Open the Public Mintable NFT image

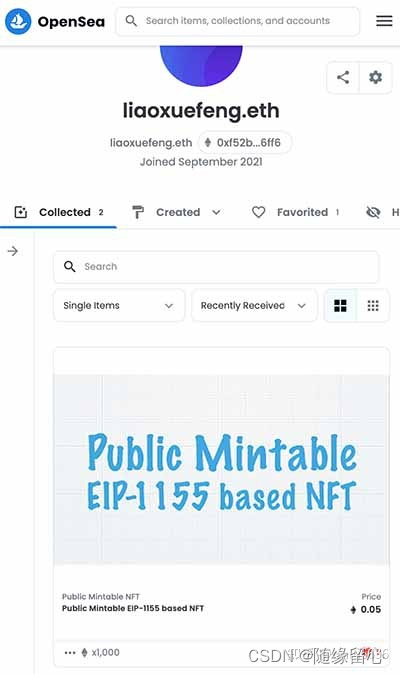221,469
